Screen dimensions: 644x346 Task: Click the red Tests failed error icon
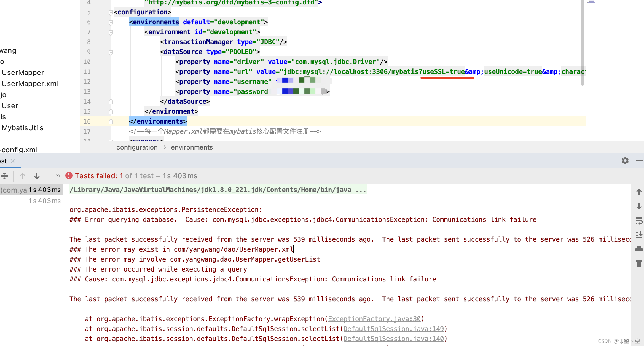[x=69, y=175]
